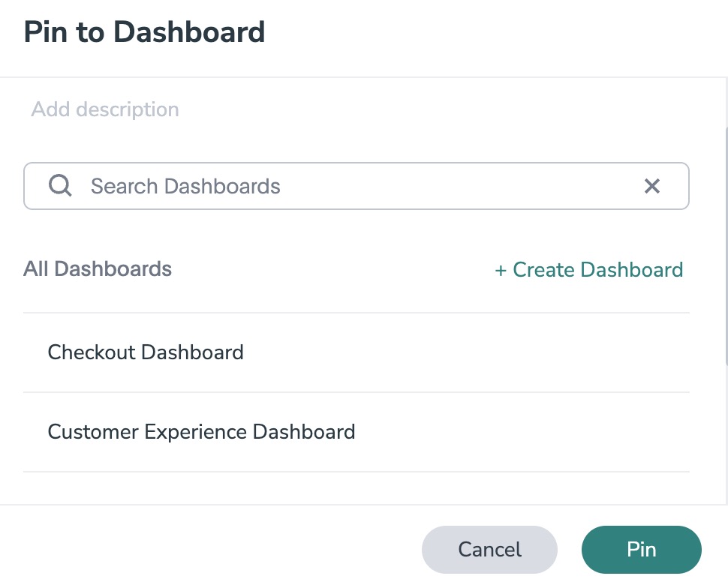Pin the item with the Pin button
Viewport: 728px width, 588px height.
click(x=641, y=550)
